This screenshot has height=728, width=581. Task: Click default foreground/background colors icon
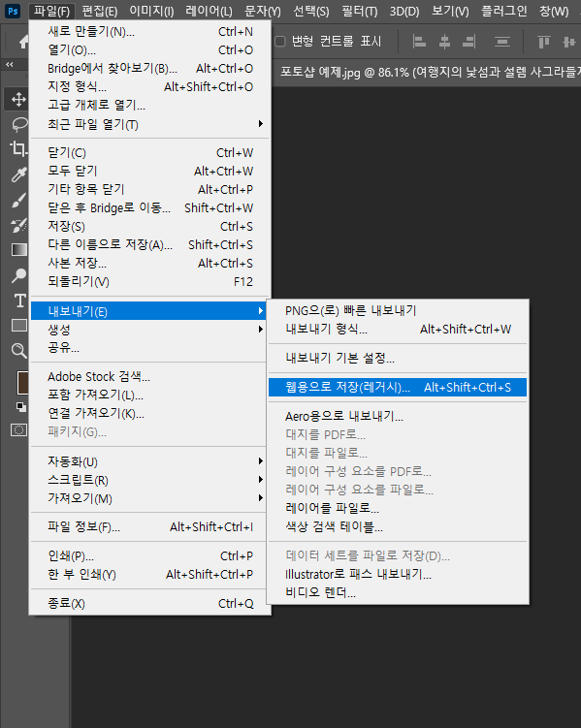(x=21, y=407)
